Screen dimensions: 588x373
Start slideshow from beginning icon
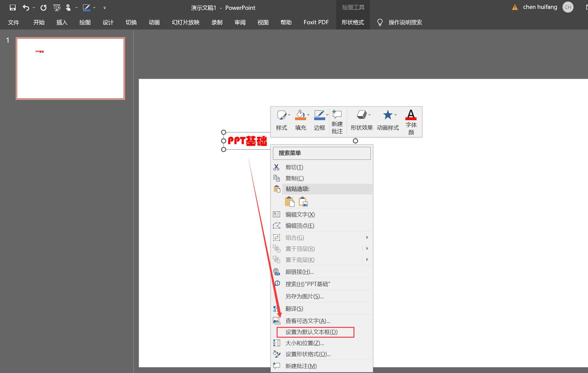click(57, 8)
